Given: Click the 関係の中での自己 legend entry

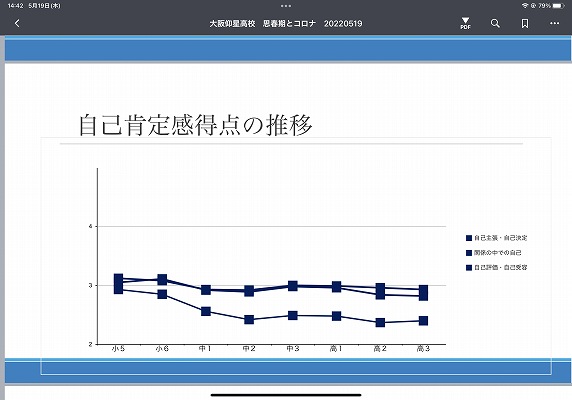Looking at the screenshot, I should pyautogui.click(x=494, y=253).
